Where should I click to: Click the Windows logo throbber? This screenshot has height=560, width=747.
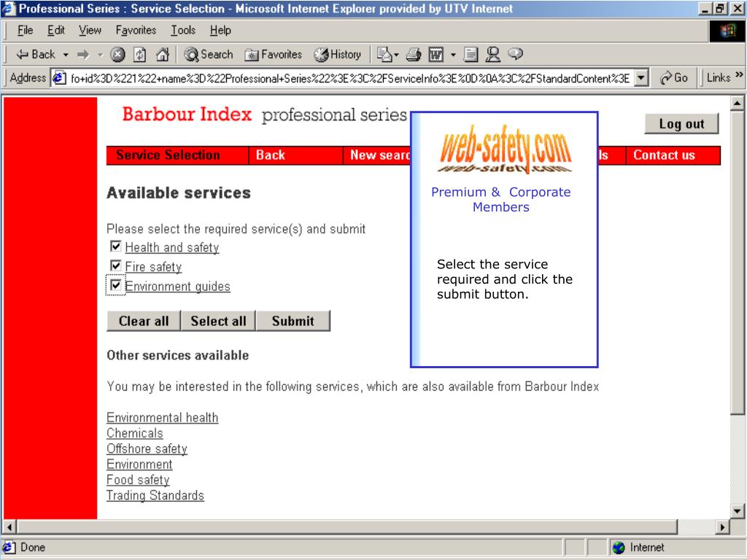coord(727,31)
